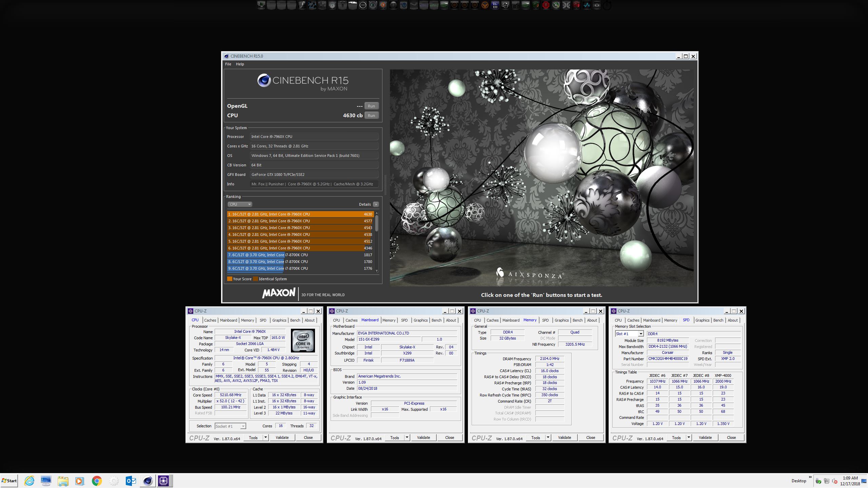Click the blue power icon in the top dock

click(404, 5)
